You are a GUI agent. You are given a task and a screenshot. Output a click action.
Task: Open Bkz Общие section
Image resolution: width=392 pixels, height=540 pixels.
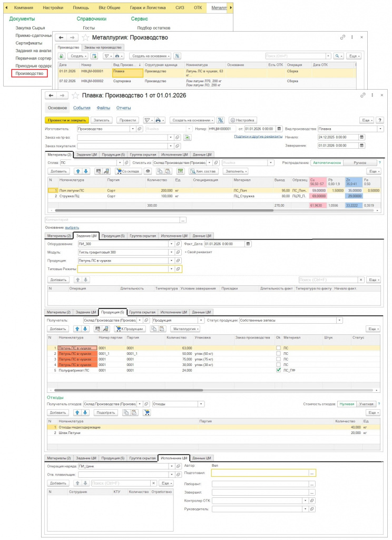(110, 7)
